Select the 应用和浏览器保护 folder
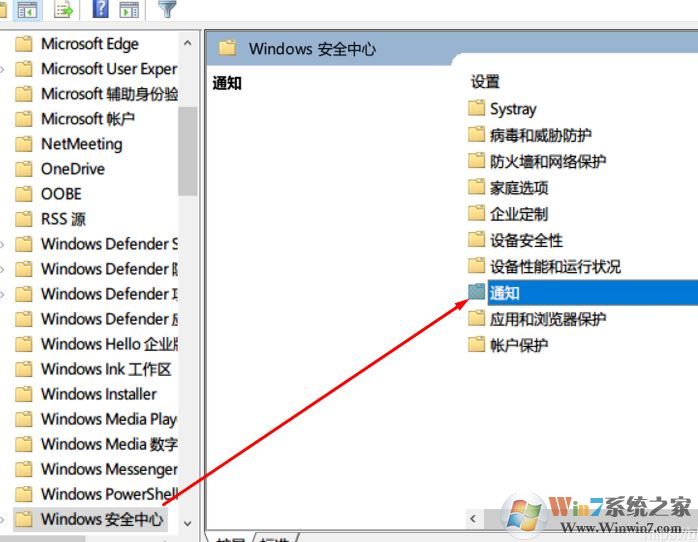Image resolution: width=698 pixels, height=542 pixels. coord(537,319)
